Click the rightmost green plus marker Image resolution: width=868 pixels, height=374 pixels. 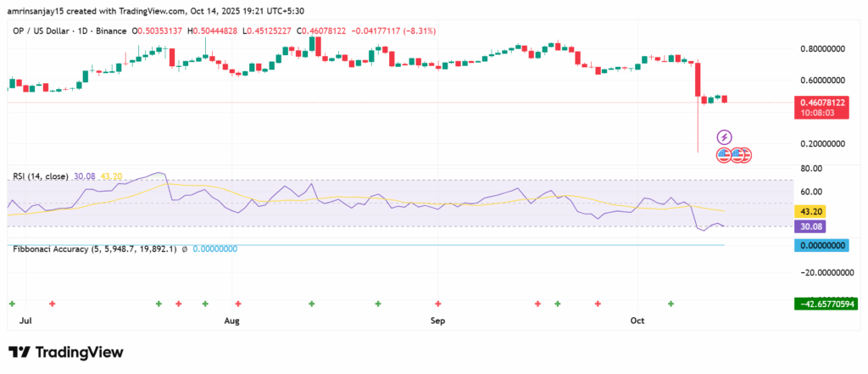pyautogui.click(x=671, y=303)
